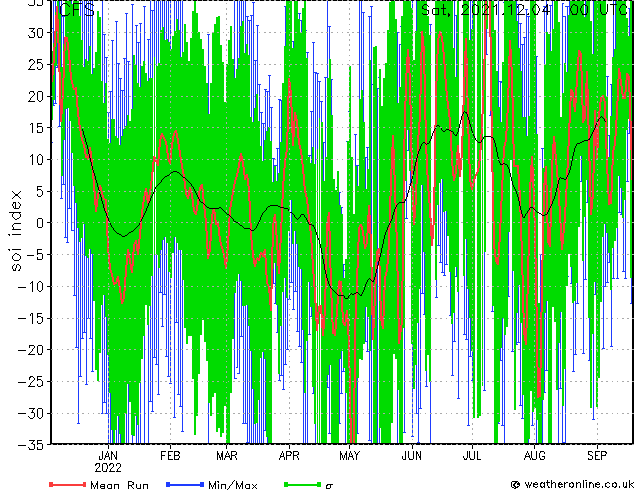The height and width of the screenshot is (490, 634).
Task: Click the sigma symbol legend label
Action: click(329, 486)
